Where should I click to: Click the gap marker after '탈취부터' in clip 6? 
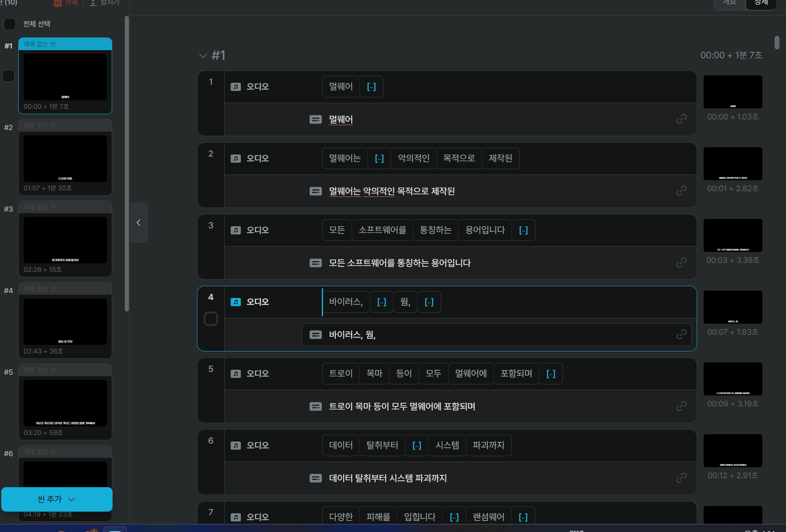click(x=417, y=446)
